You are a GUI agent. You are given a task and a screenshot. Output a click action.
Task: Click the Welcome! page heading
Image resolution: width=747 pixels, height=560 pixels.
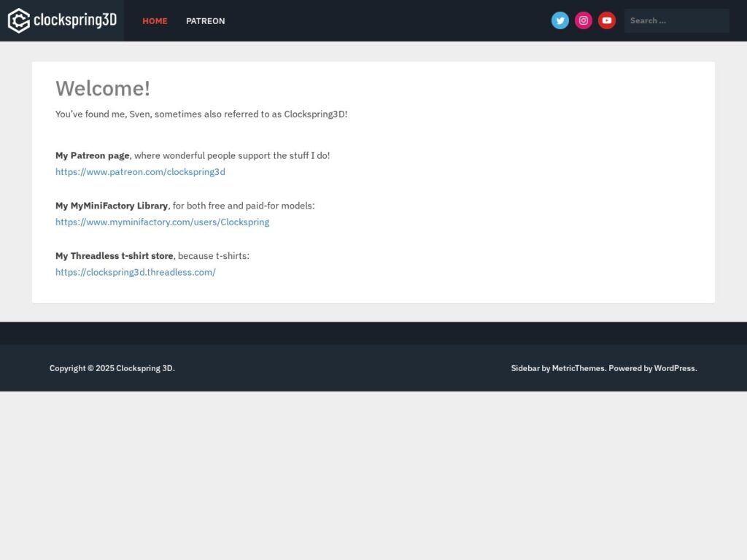(103, 88)
